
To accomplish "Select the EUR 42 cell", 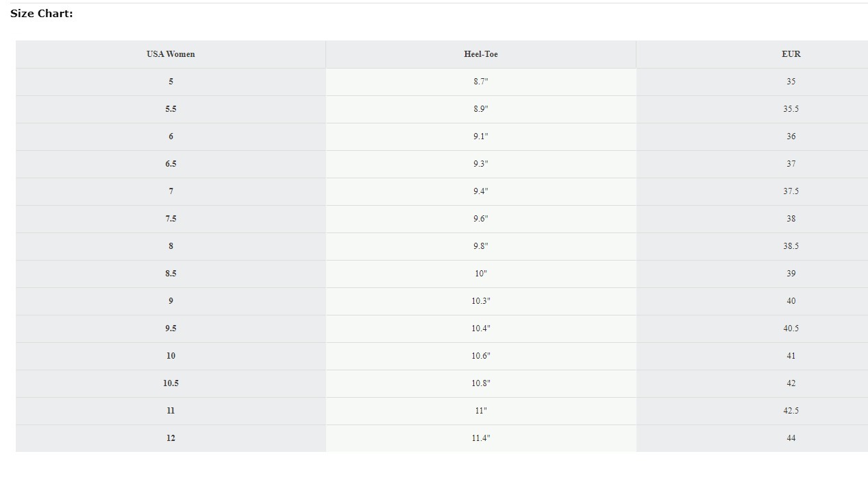I will tap(791, 383).
